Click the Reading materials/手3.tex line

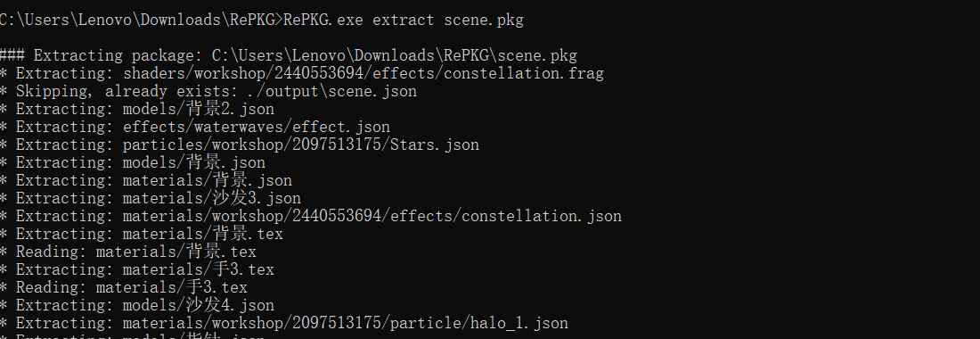click(x=124, y=288)
